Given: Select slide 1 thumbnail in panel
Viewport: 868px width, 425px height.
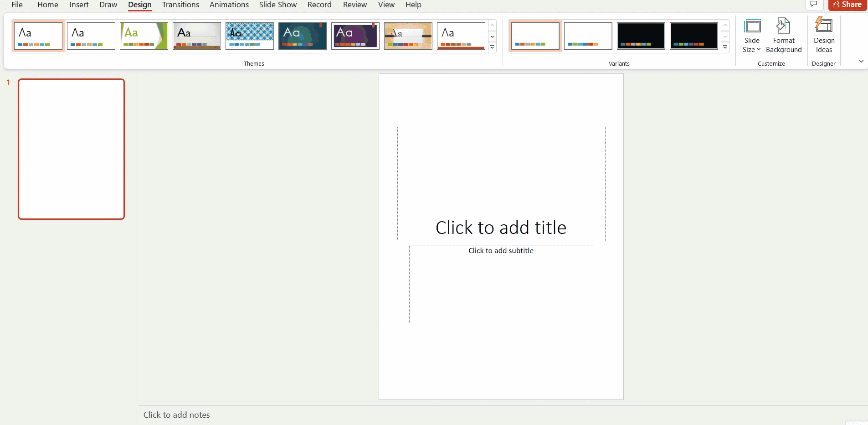Looking at the screenshot, I should (x=72, y=149).
